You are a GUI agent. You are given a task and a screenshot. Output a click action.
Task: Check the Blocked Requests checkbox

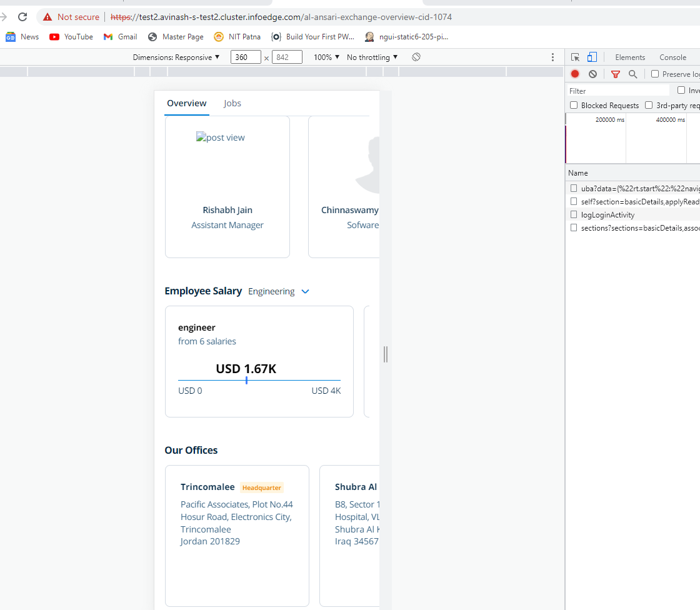pos(574,106)
